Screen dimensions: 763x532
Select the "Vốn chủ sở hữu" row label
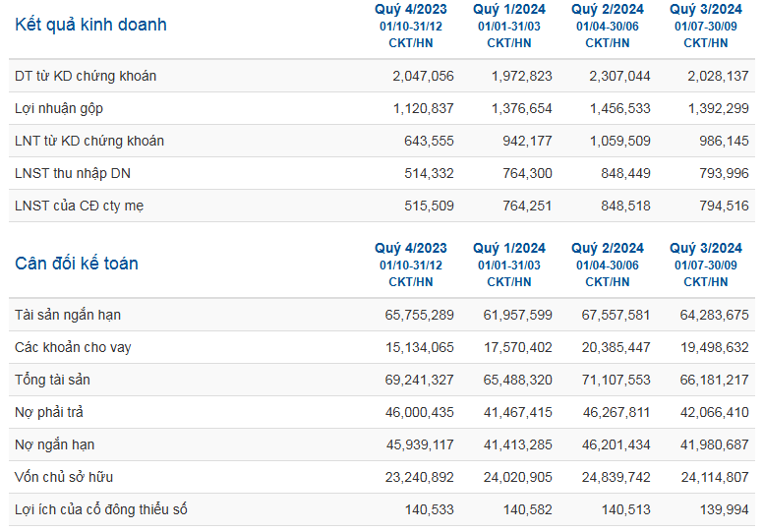tap(64, 477)
